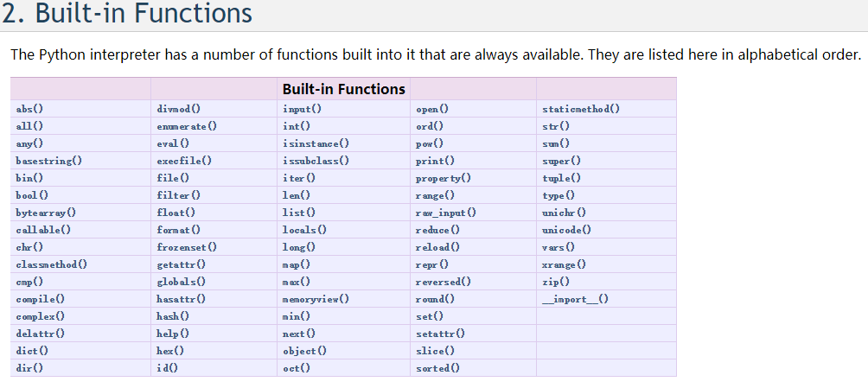Open the sorted() function link

[437, 368]
